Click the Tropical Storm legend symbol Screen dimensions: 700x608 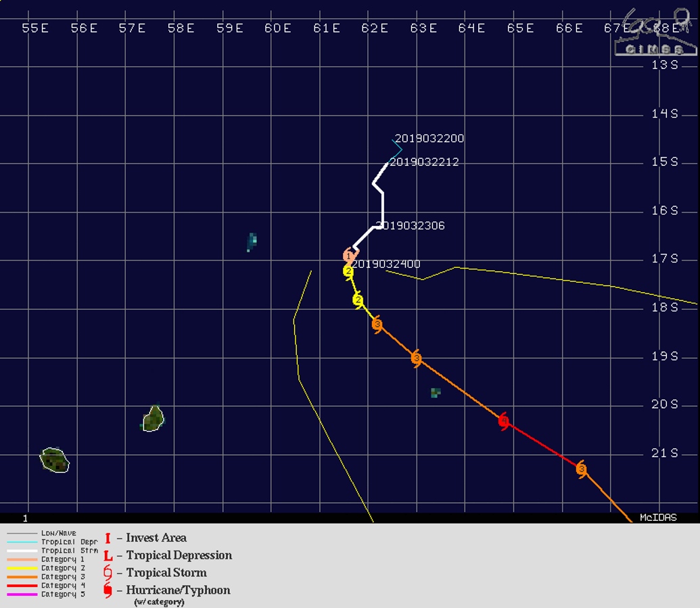(x=108, y=573)
